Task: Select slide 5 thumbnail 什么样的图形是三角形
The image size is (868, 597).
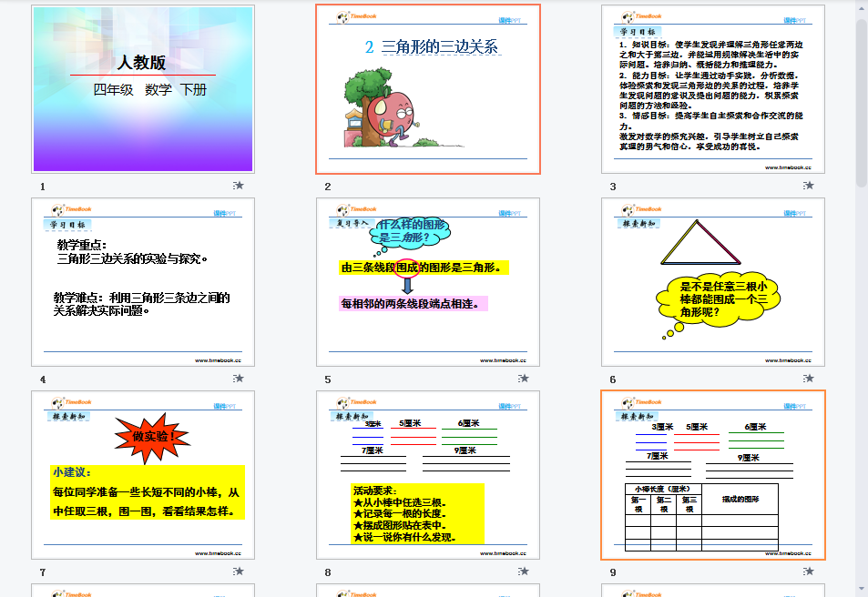Action: point(428,282)
